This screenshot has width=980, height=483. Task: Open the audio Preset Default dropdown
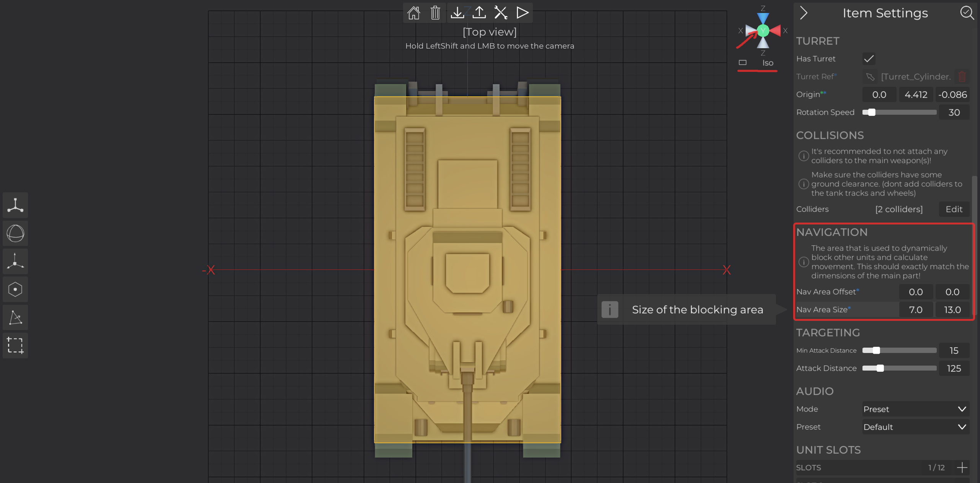pyautogui.click(x=915, y=427)
